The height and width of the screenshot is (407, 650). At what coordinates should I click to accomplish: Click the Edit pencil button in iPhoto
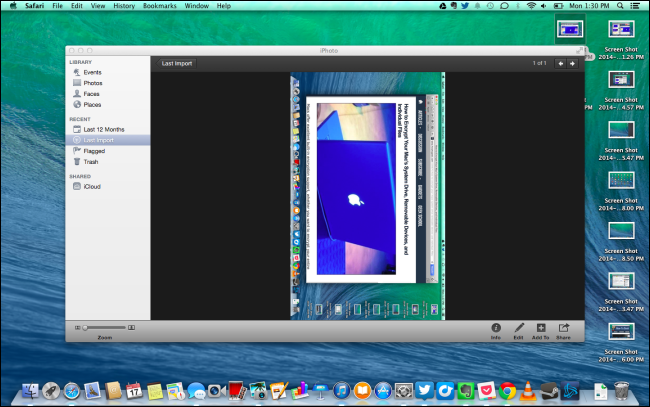pyautogui.click(x=519, y=331)
